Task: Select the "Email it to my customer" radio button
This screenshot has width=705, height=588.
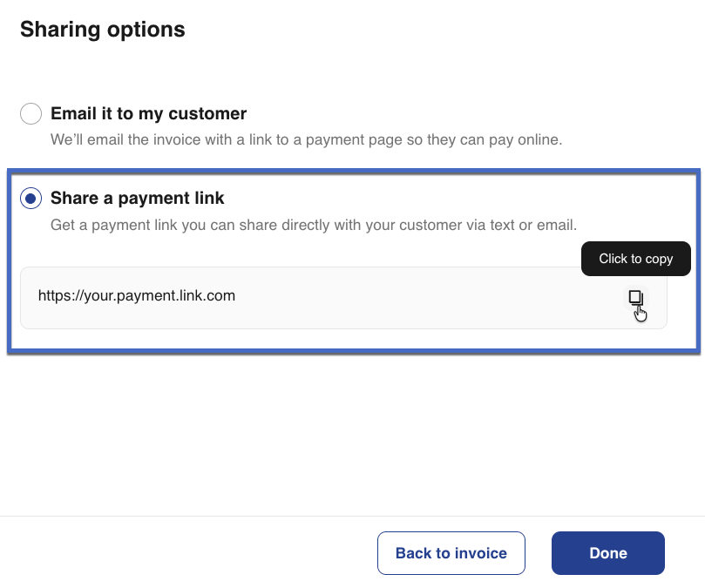Action: (31, 114)
